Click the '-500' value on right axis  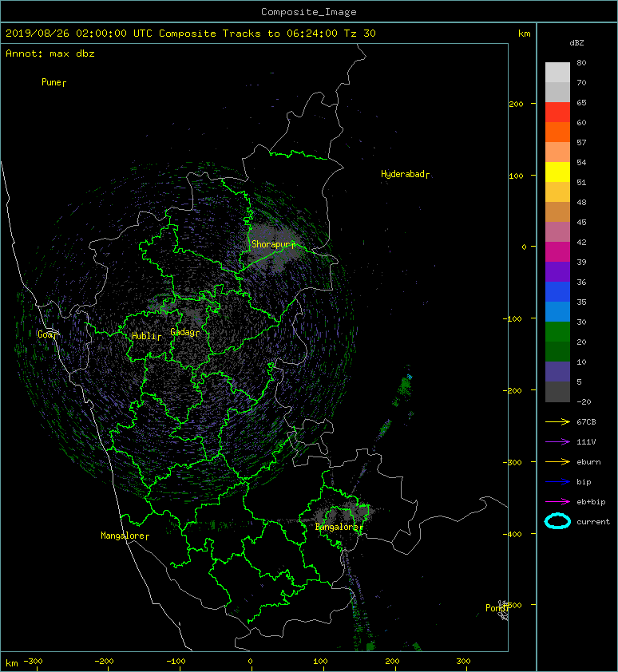(x=513, y=605)
